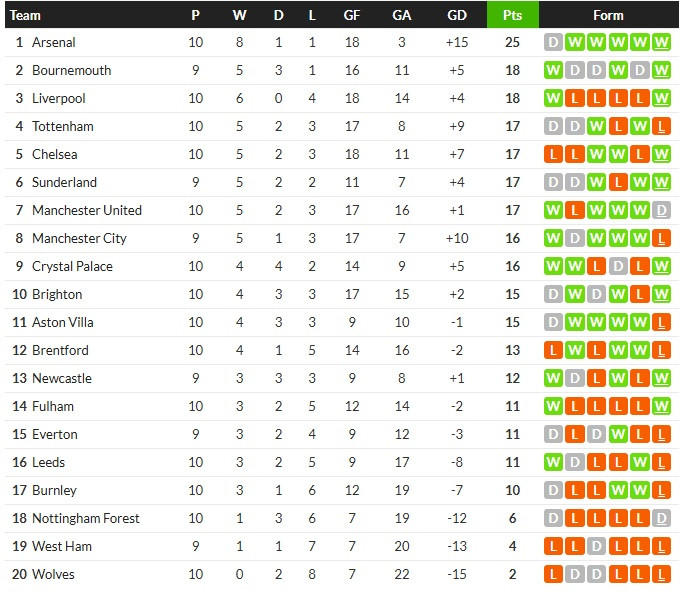
Task: Click the draw badge in West Ham's form
Action: (597, 547)
